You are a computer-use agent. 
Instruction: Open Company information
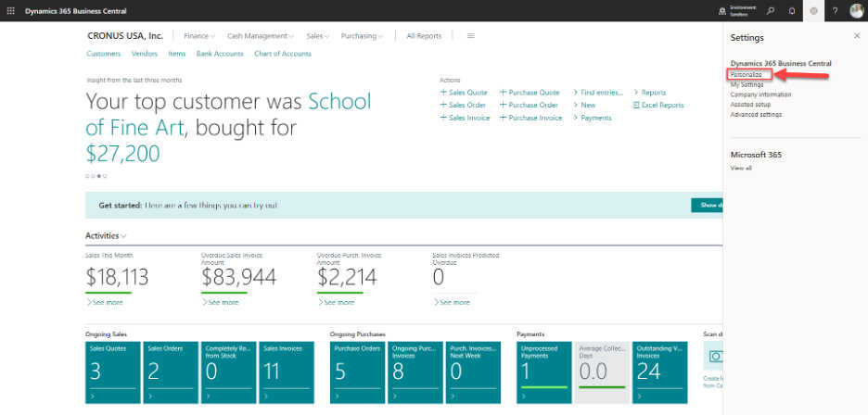760,94
